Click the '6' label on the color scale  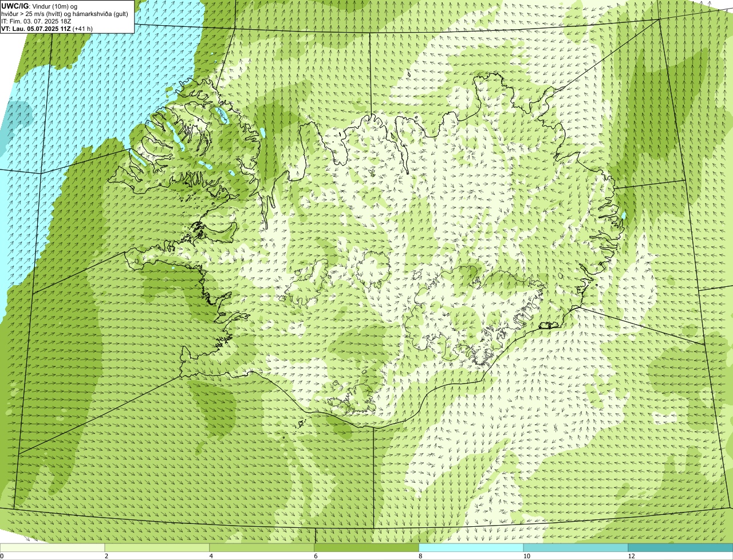click(x=316, y=556)
